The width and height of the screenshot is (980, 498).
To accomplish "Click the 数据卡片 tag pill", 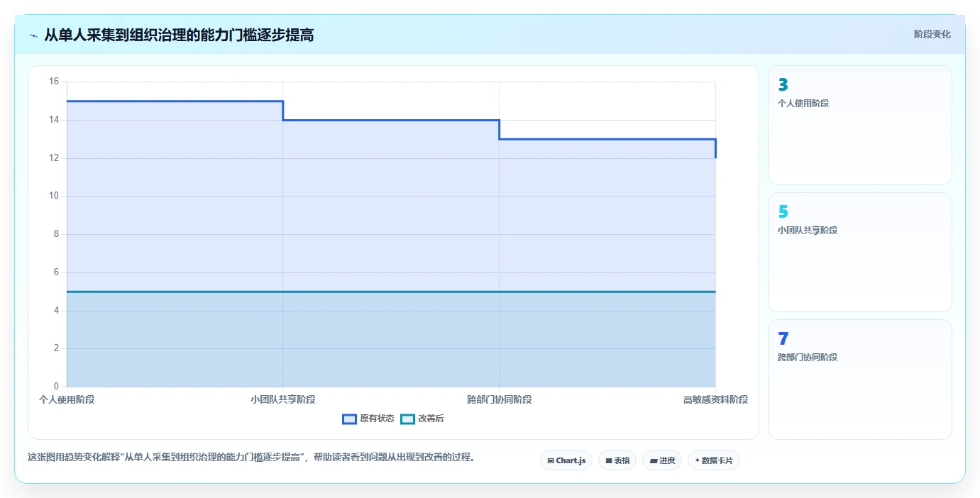I will pyautogui.click(x=714, y=460).
